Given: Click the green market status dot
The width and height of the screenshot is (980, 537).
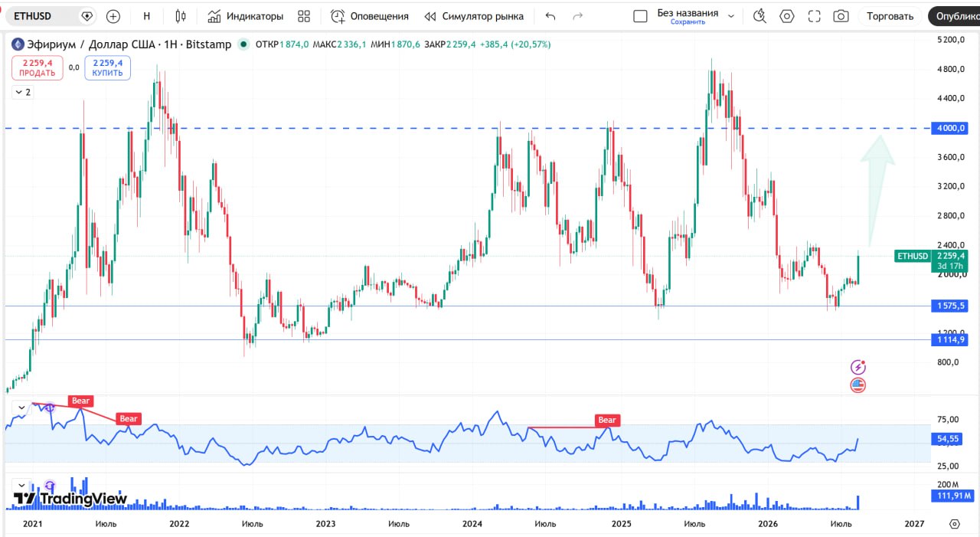Looking at the screenshot, I should click(244, 44).
